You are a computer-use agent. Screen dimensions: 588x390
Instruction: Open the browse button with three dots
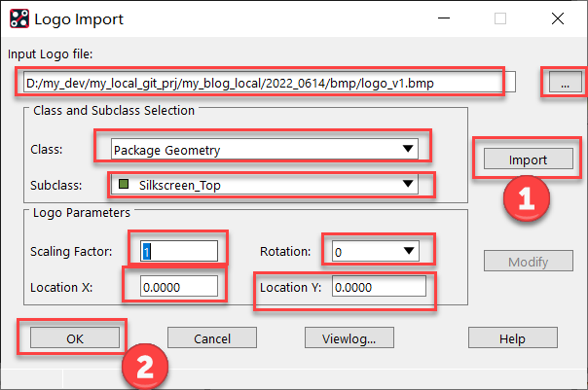point(565,84)
